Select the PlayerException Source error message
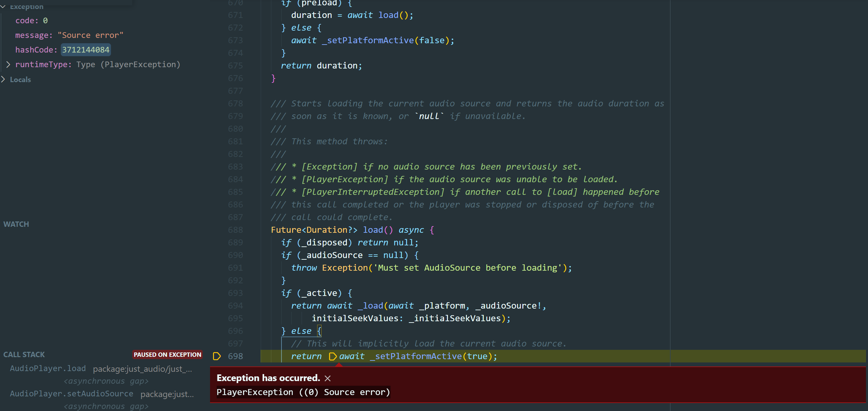Image resolution: width=868 pixels, height=411 pixels. pos(303,392)
